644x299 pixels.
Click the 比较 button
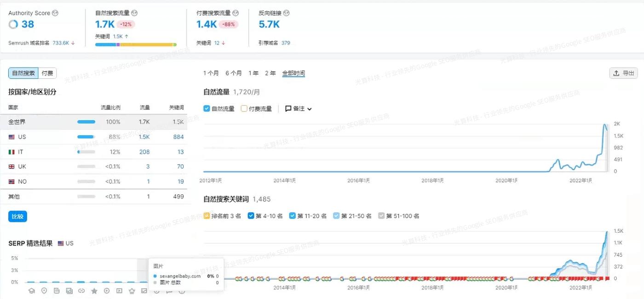[x=17, y=216]
